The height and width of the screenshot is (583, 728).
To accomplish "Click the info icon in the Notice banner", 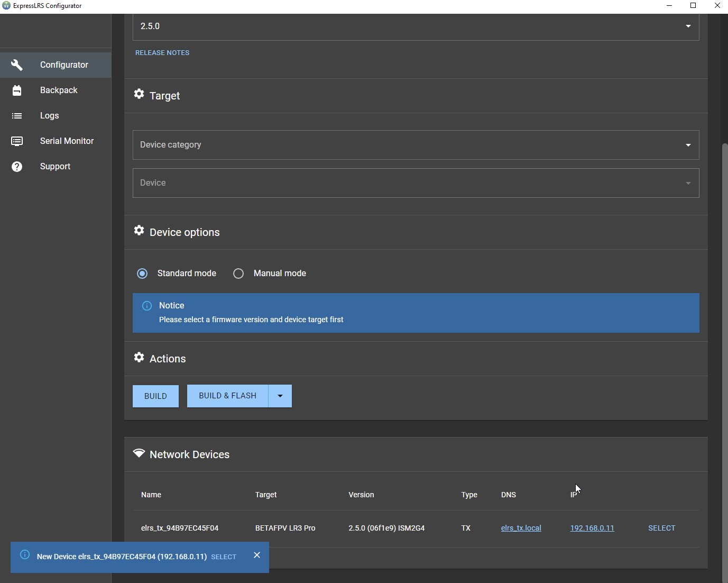I will (x=147, y=306).
